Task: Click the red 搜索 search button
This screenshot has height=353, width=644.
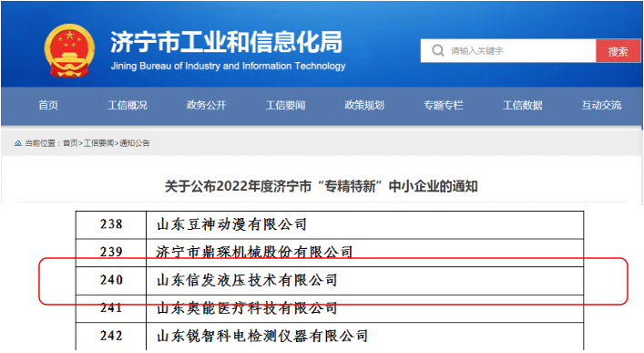Action: (x=618, y=51)
